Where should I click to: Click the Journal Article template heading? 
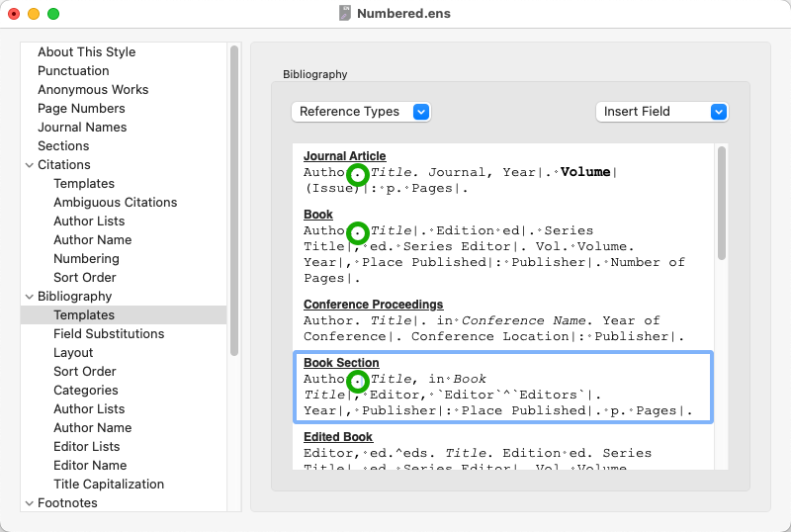(x=344, y=156)
